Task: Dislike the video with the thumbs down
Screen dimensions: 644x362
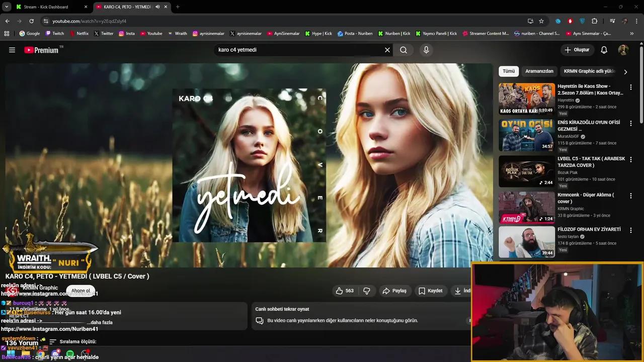Action: click(367, 291)
